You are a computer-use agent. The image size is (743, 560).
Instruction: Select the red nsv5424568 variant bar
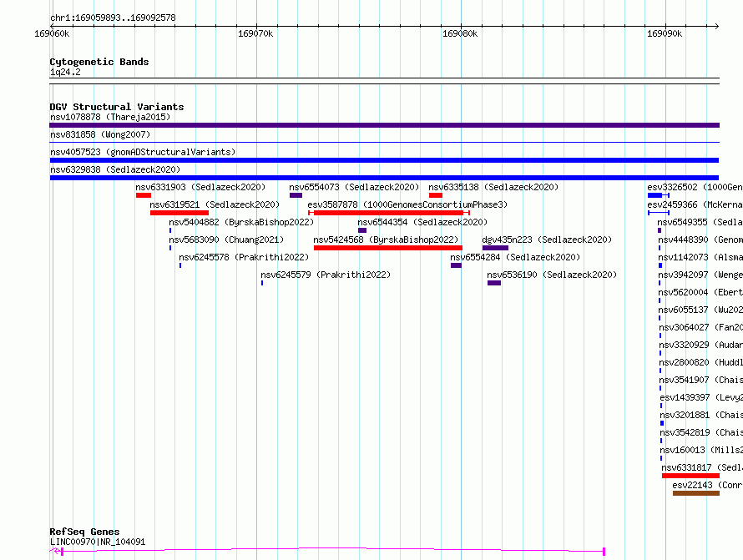click(x=388, y=248)
